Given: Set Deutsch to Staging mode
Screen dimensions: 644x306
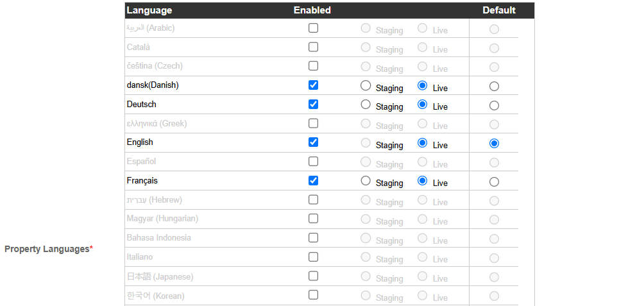Looking at the screenshot, I should [366, 105].
